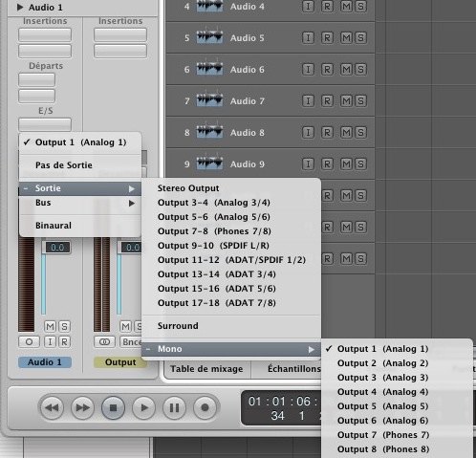Click the Audio 7 track waveform icon
476x458 pixels.
click(209, 99)
